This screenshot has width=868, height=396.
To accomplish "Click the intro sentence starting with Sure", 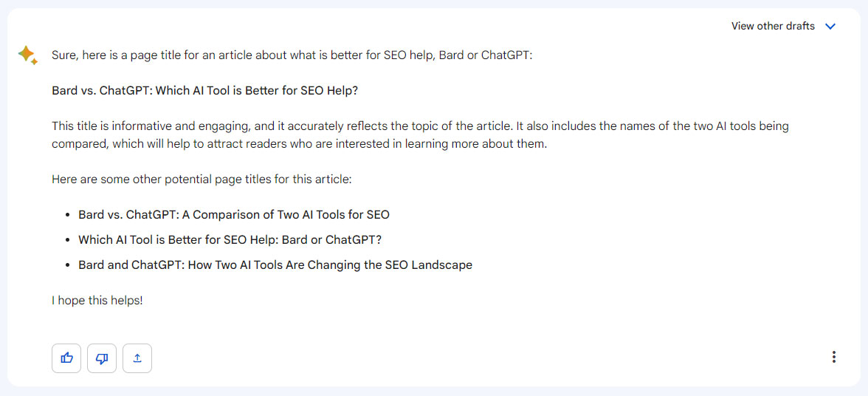I will [x=292, y=55].
